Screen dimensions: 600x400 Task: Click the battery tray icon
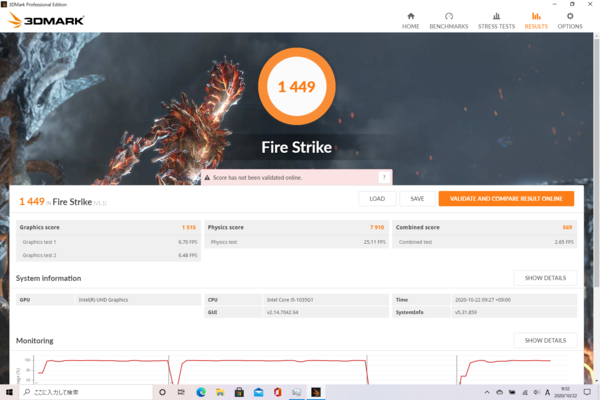[x=512, y=392]
